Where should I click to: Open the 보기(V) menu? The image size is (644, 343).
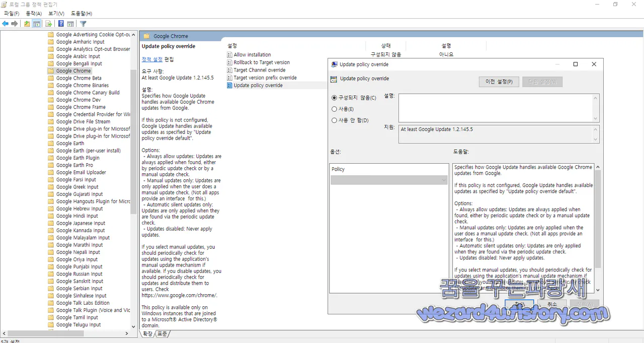pos(56,14)
